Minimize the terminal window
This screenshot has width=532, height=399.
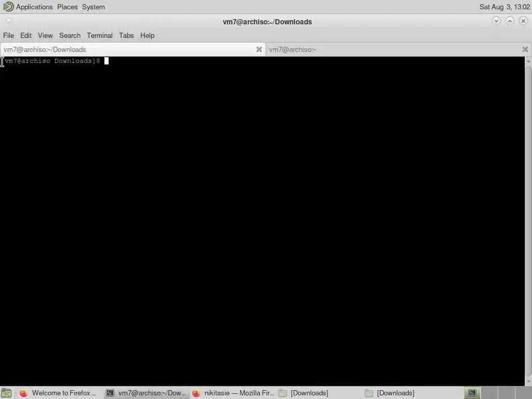[496, 21]
